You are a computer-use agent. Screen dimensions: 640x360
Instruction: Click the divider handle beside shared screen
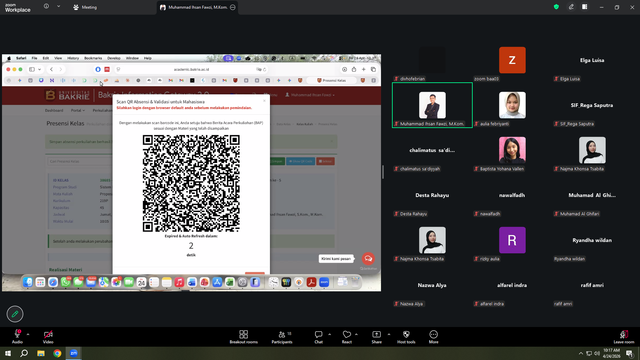(383, 172)
